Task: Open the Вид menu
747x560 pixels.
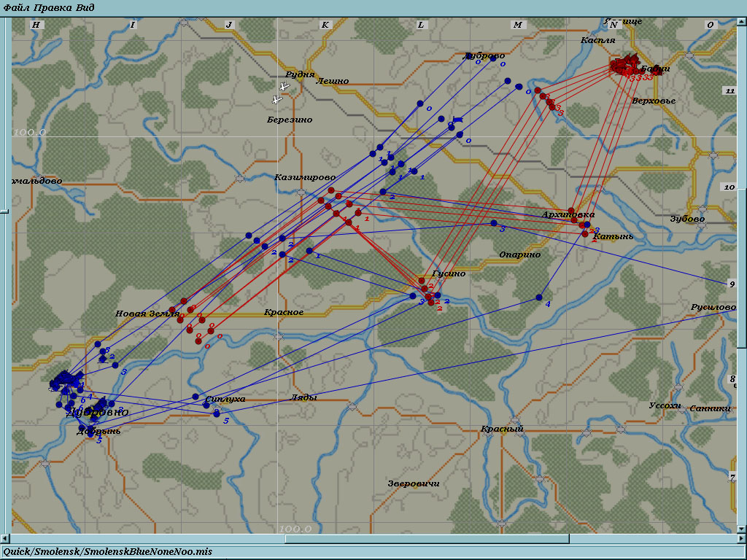Action: click(x=85, y=7)
